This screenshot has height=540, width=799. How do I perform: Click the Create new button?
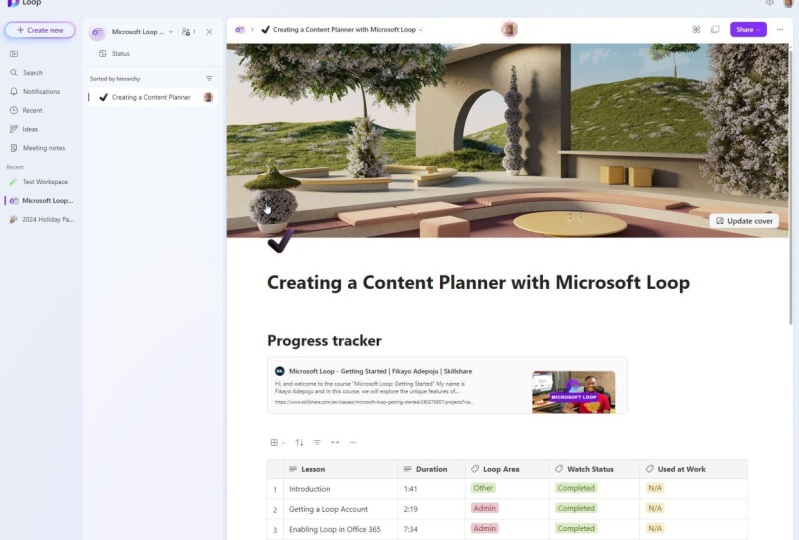point(40,30)
